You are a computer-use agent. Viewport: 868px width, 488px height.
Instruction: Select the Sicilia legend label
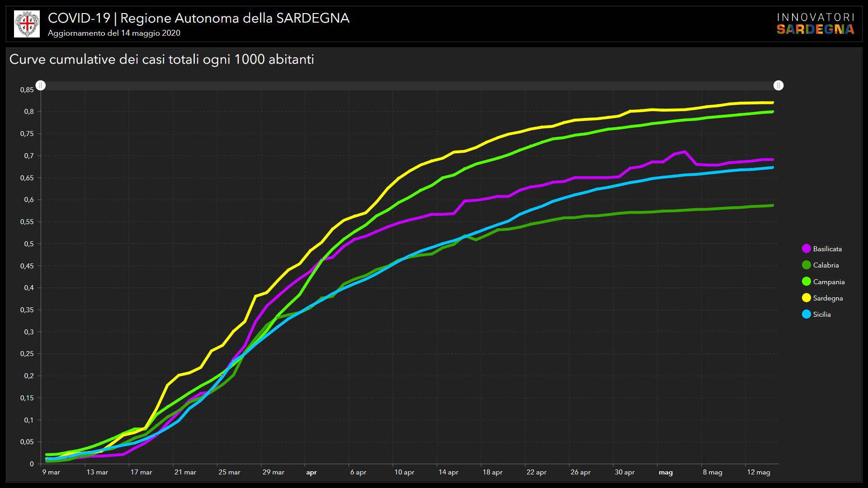(821, 314)
